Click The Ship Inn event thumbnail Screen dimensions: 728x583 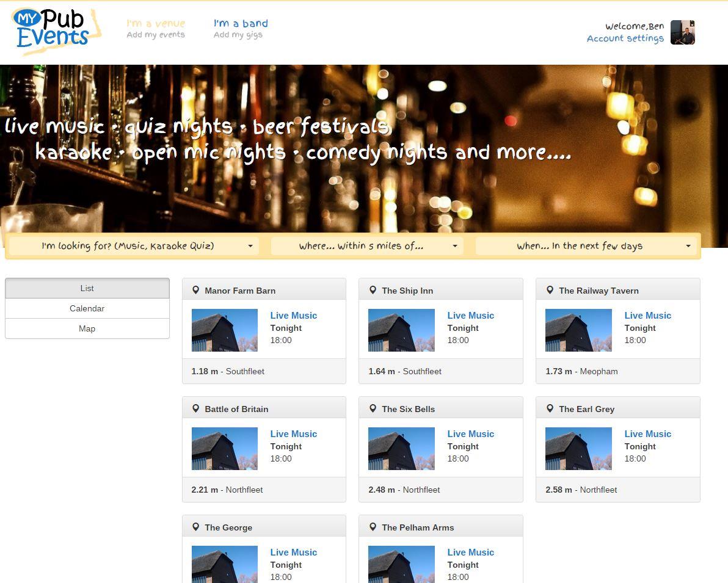pyautogui.click(x=402, y=330)
